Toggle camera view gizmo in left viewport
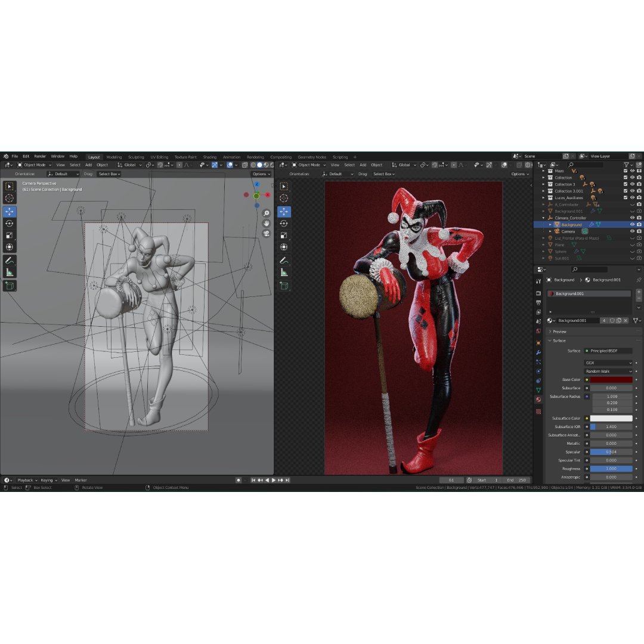Image resolution: width=644 pixels, height=644 pixels. [x=267, y=234]
